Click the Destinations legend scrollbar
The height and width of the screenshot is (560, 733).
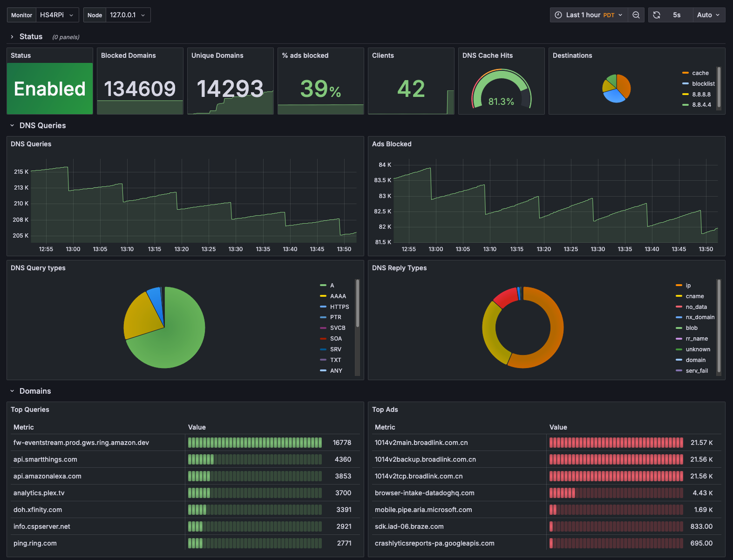[x=719, y=87]
